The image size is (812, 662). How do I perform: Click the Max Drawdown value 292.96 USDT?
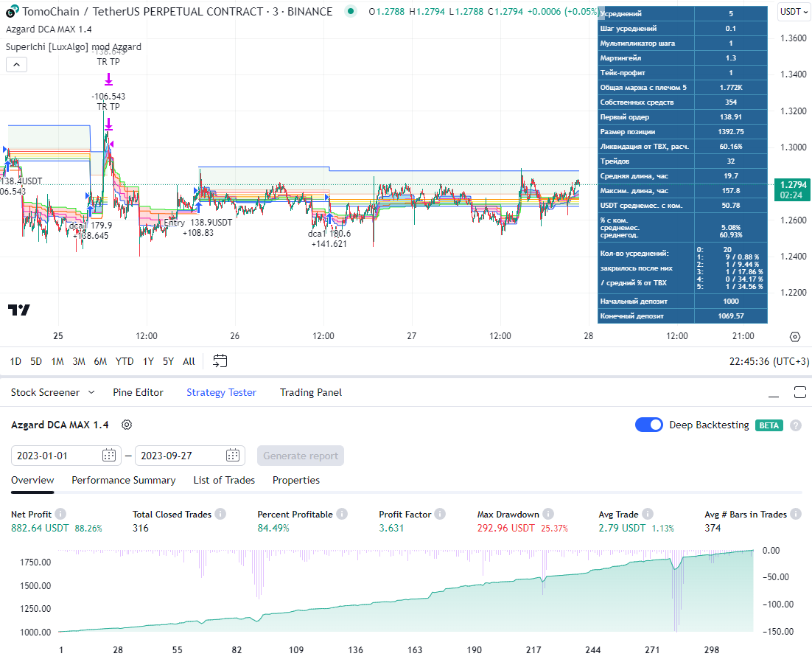tap(506, 529)
